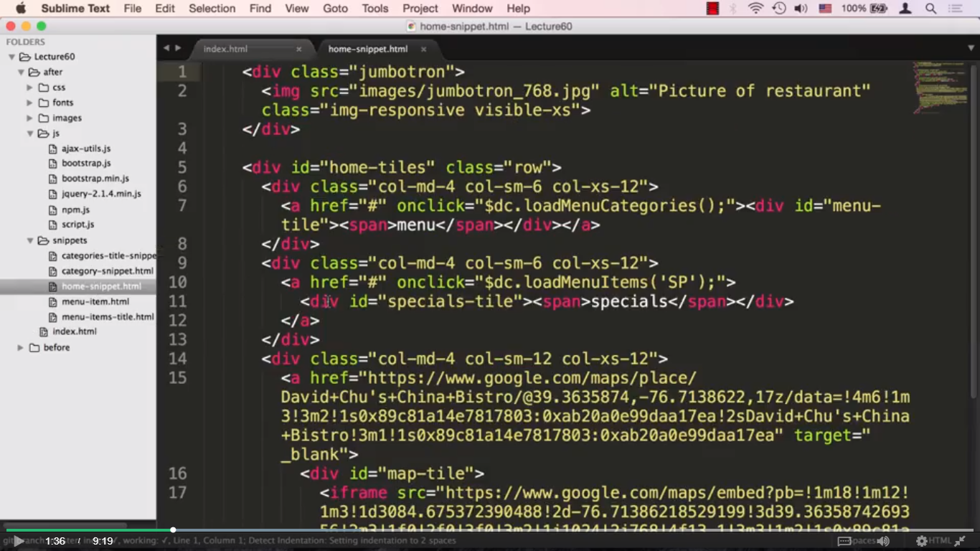Click the bootstrap.min.js file icon
The height and width of the screenshot is (551, 980).
pos(53,179)
